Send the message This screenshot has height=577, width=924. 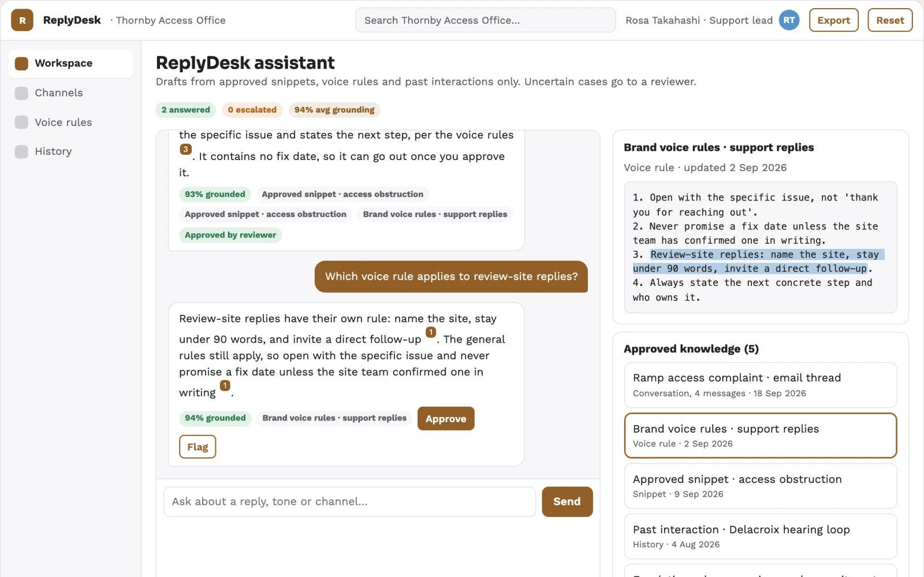567,502
